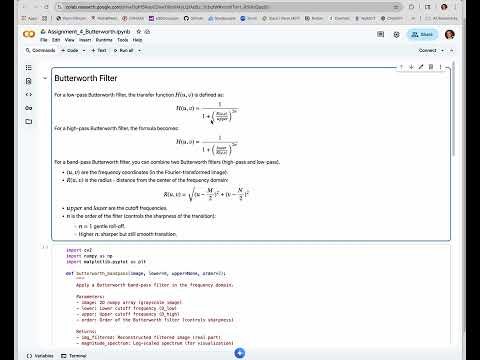Move the Butterworth Filter cell up
The width and height of the screenshot is (480, 360).
coord(401,67)
